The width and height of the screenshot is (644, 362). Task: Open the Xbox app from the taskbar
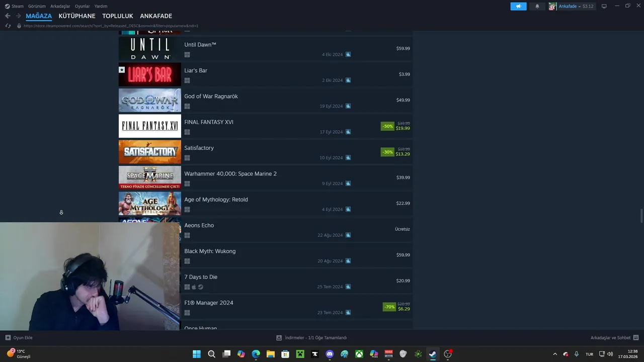pyautogui.click(x=359, y=354)
